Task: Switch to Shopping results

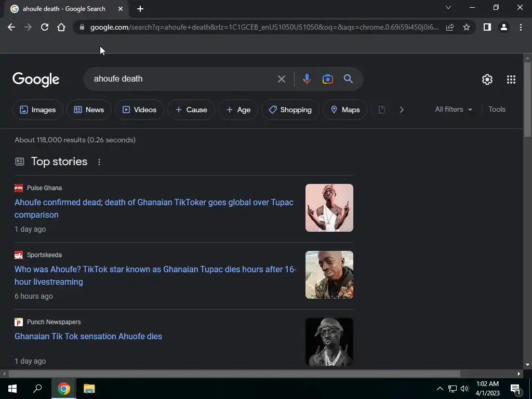Action: (x=290, y=110)
